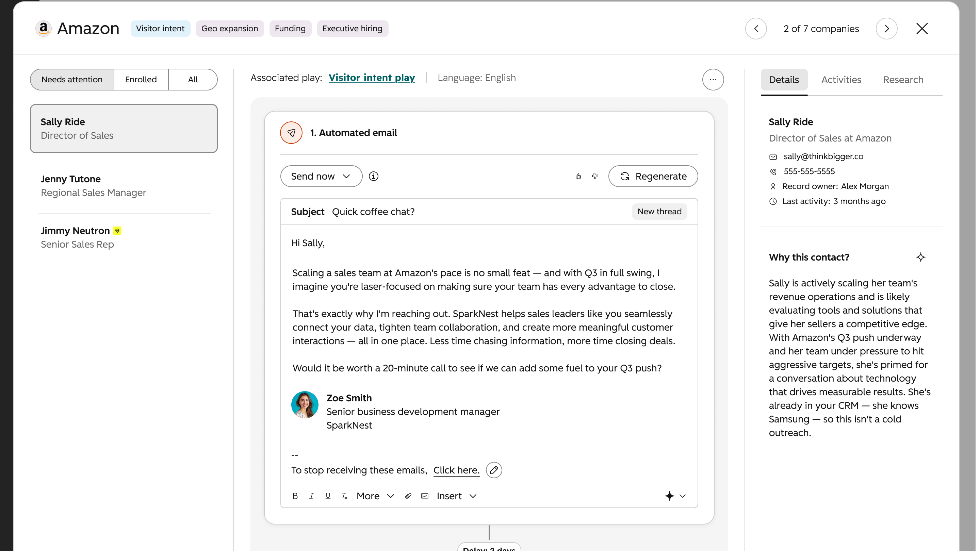980x551 pixels.
Task: Toggle bold formatting
Action: (x=295, y=496)
